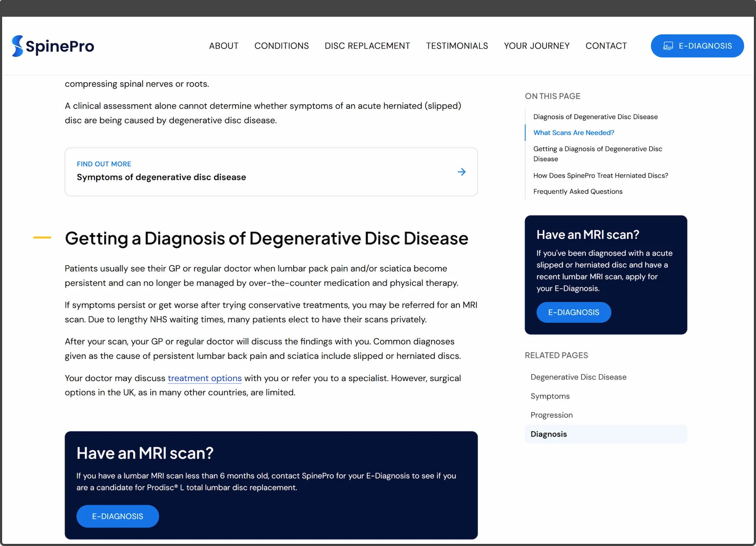756x546 pixels.
Task: Jump to Diagnosis of Degenerative Disc Disease section
Action: coord(595,117)
